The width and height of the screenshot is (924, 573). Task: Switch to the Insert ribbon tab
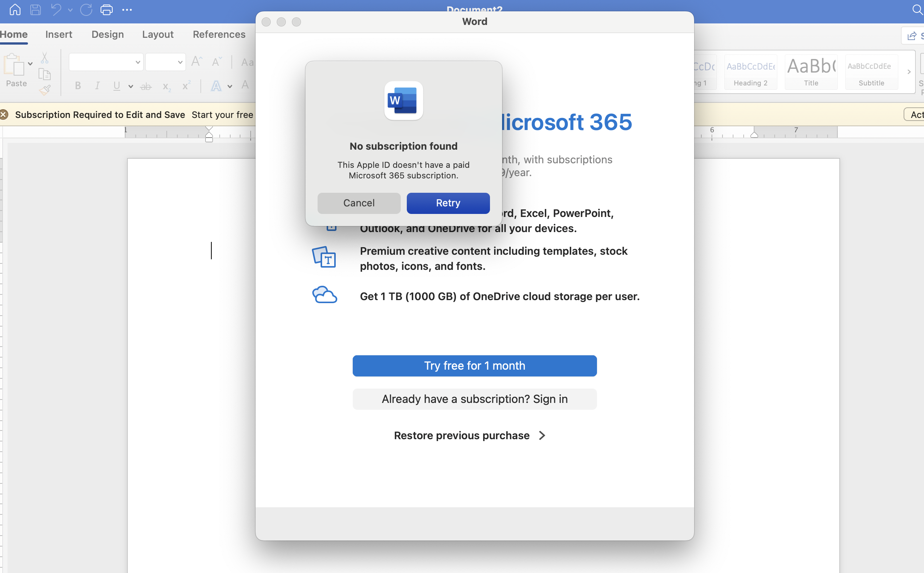tap(59, 34)
